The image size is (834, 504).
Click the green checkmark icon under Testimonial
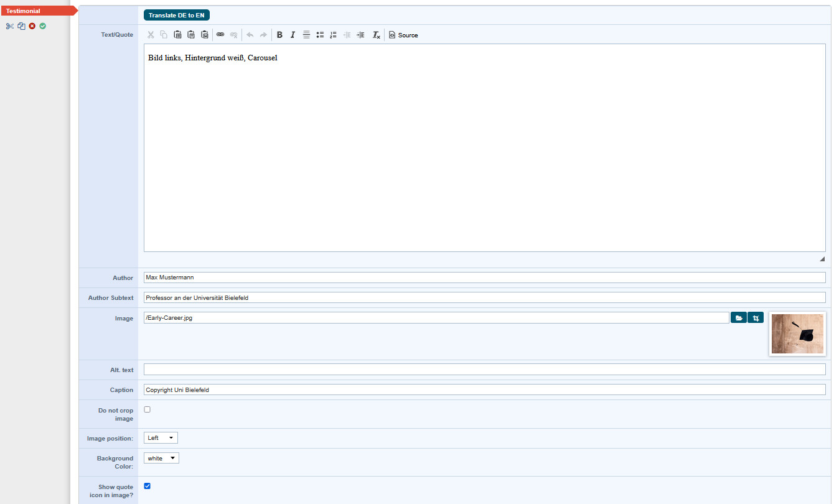pyautogui.click(x=43, y=26)
